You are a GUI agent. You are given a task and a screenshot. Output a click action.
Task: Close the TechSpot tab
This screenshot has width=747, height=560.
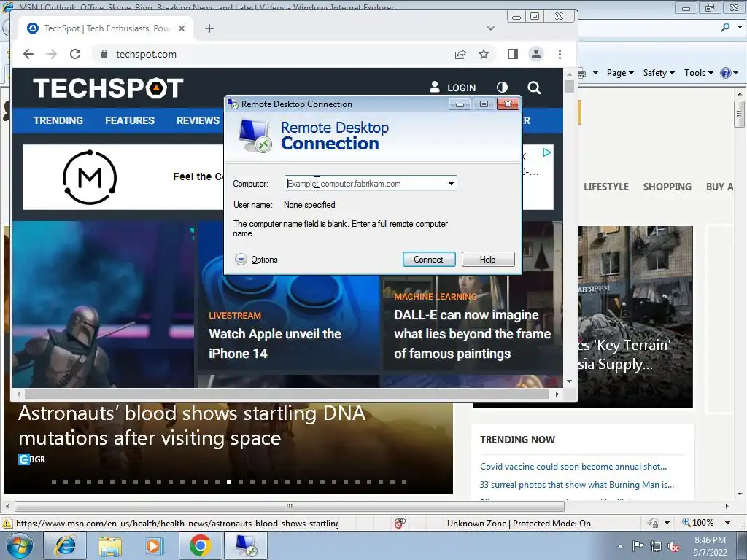tap(182, 28)
